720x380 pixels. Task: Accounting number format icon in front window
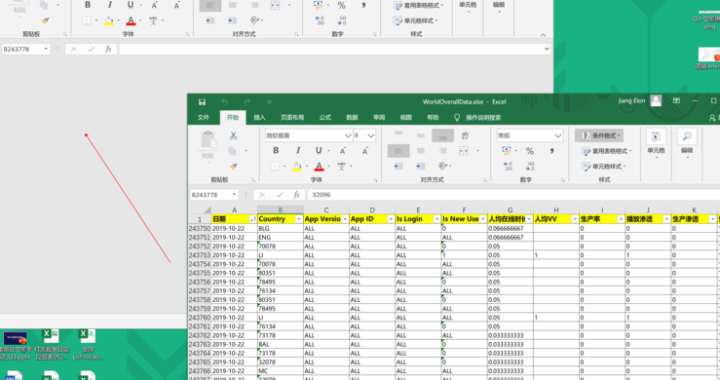(506, 151)
